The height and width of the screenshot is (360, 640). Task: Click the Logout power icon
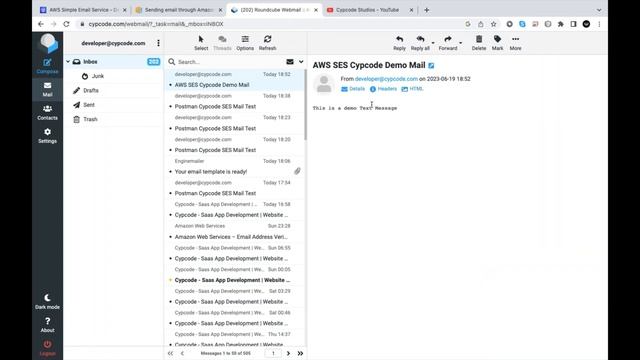(x=47, y=348)
